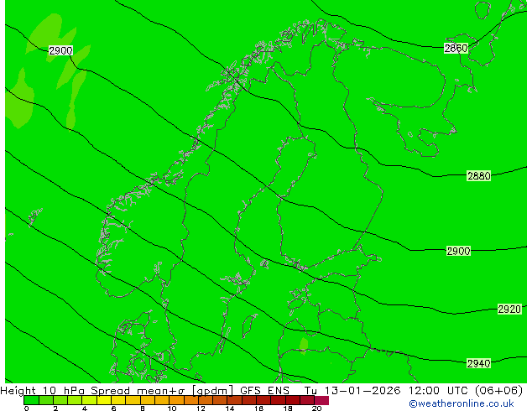Pick the orange swatch above the 10 label
This screenshot has height=411, width=532.
[177, 400]
